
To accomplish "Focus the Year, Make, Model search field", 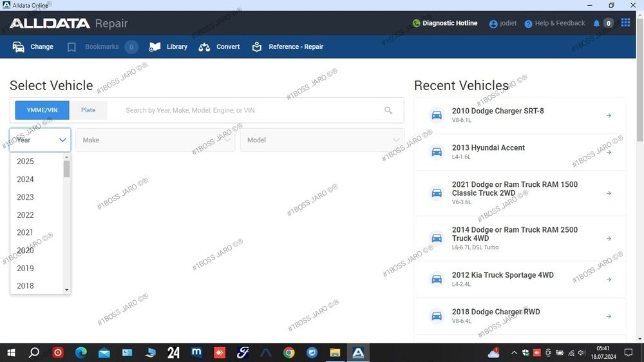I will pyautogui.click(x=251, y=110).
